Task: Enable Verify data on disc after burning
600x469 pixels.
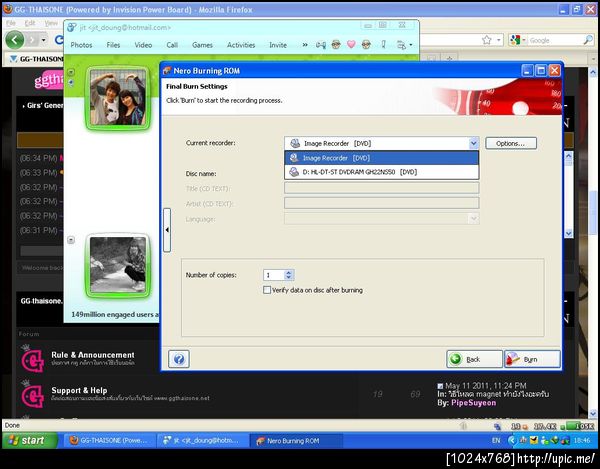Action: click(267, 290)
